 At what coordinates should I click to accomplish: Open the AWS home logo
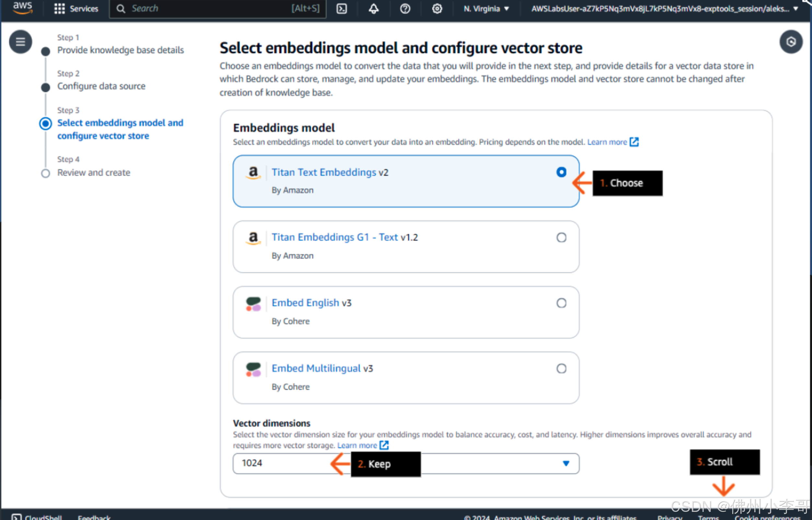click(x=23, y=7)
